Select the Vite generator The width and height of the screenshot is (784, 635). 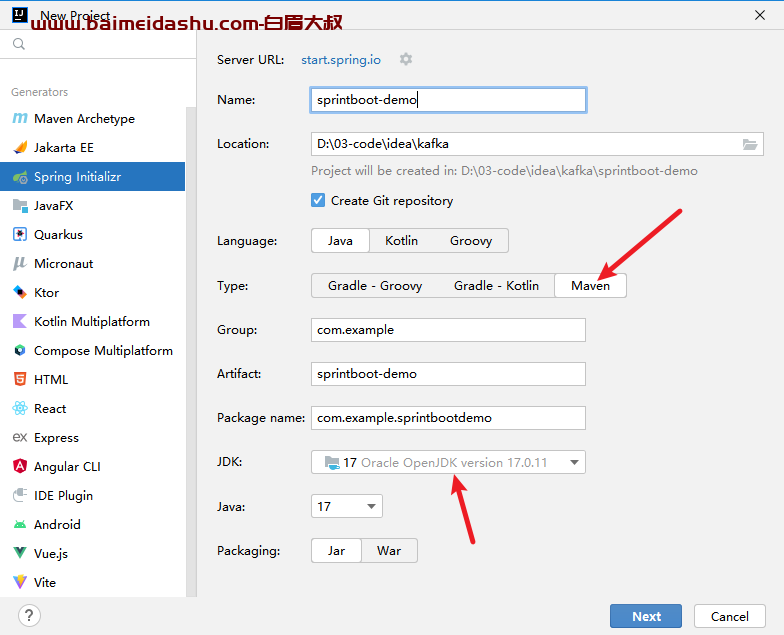pyautogui.click(x=92, y=582)
